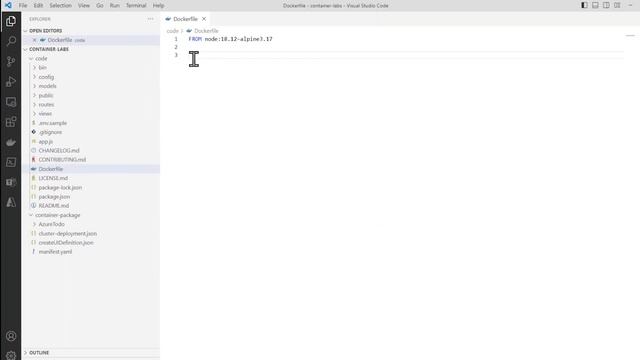The width and height of the screenshot is (640, 360).
Task: Open the Explorer view in activity bar
Action: (x=11, y=21)
